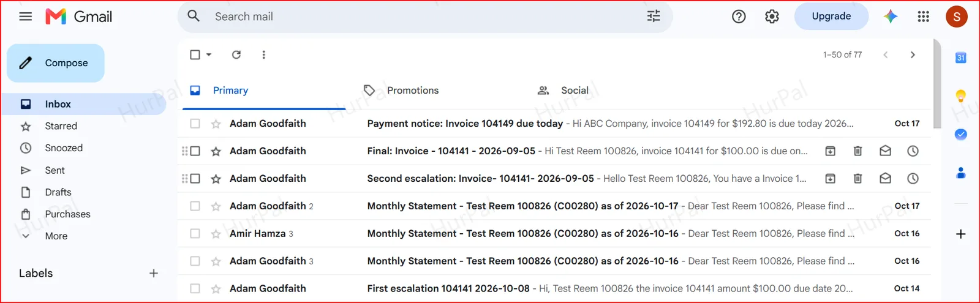Refresh the inbox

coord(236,54)
